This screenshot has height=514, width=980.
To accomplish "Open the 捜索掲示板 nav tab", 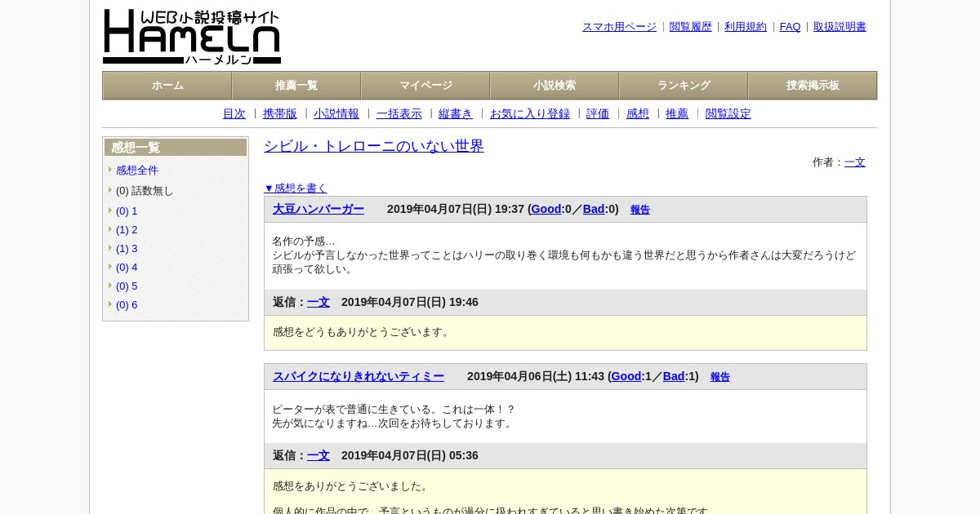I will pos(813,86).
